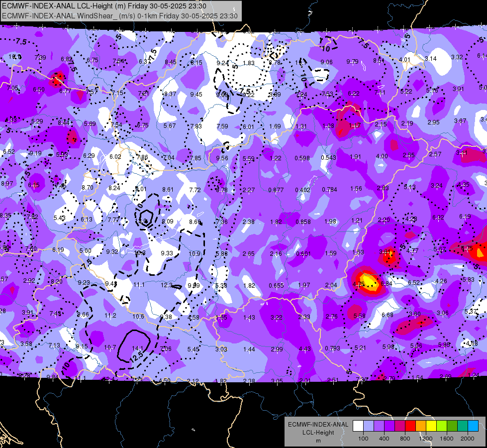Click the grid value 10.7
This screenshot has height=448, width=487.
tap(110, 347)
